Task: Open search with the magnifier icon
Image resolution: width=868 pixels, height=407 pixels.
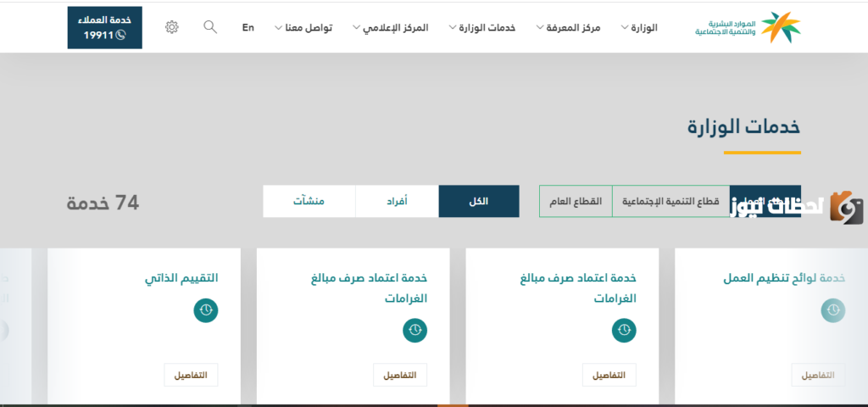Action: pyautogui.click(x=210, y=27)
